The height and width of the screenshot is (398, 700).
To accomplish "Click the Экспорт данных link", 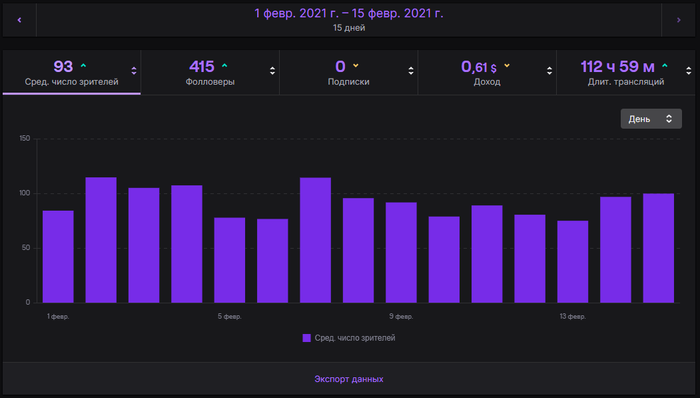I will (349, 379).
